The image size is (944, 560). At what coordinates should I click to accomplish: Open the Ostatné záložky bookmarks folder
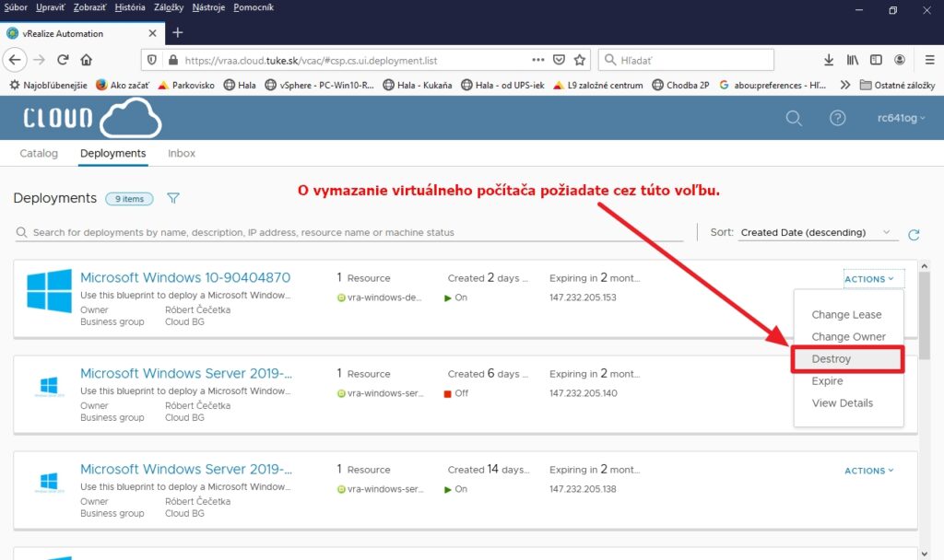click(897, 85)
